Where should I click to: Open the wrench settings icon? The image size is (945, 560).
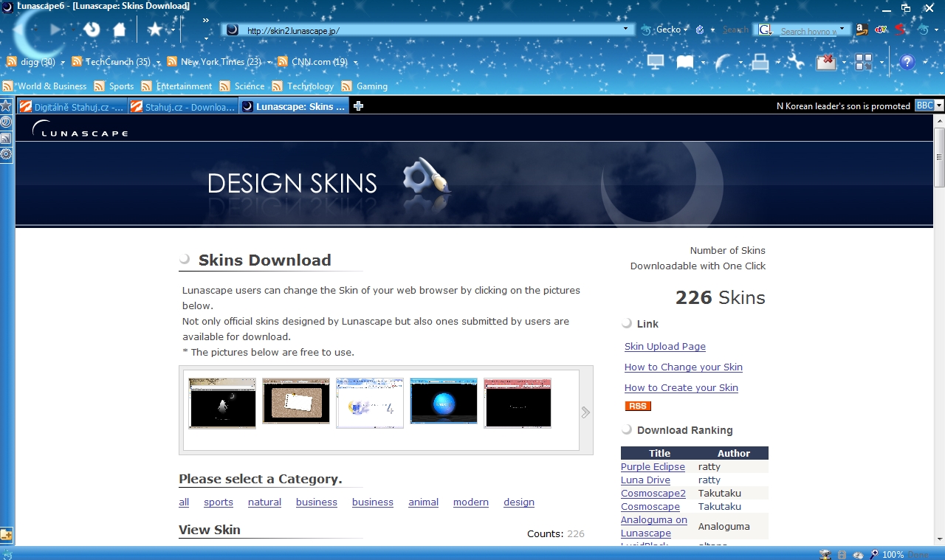click(796, 62)
